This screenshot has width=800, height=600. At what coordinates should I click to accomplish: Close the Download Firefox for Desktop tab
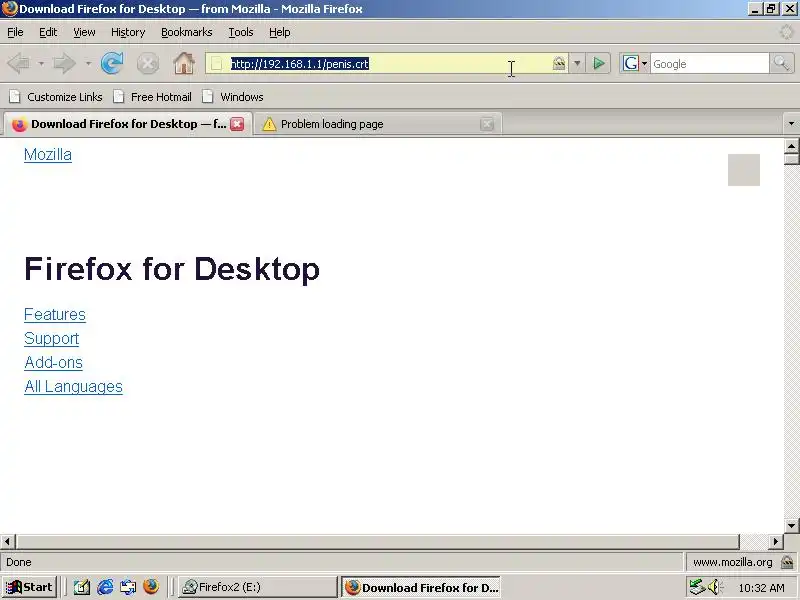click(237, 124)
